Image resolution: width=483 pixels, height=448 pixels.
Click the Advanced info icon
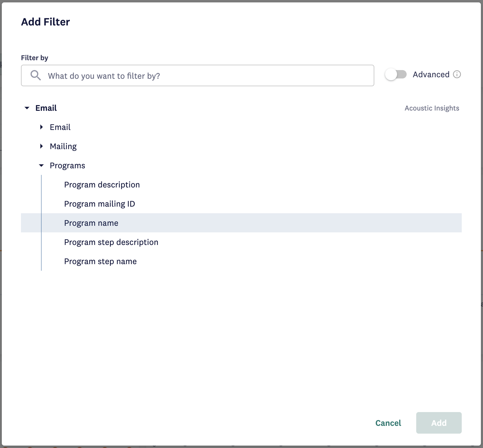(x=457, y=74)
